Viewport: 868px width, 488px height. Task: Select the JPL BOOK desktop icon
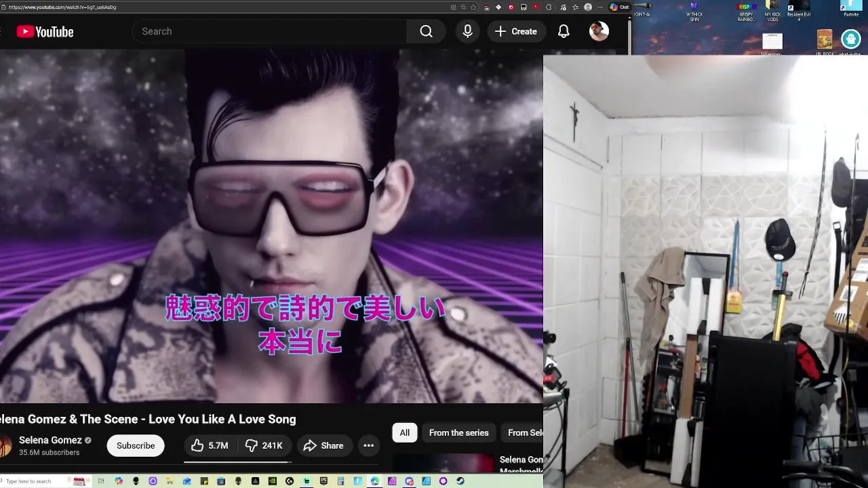click(x=825, y=41)
